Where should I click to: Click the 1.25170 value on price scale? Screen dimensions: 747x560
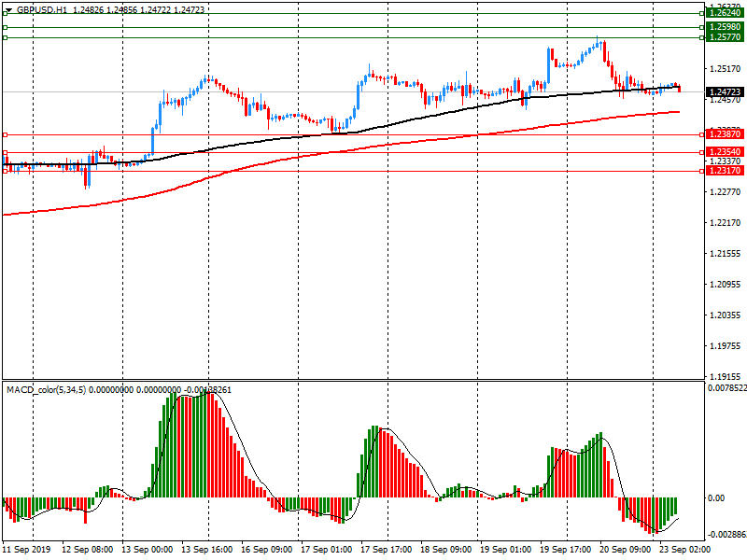click(x=726, y=69)
